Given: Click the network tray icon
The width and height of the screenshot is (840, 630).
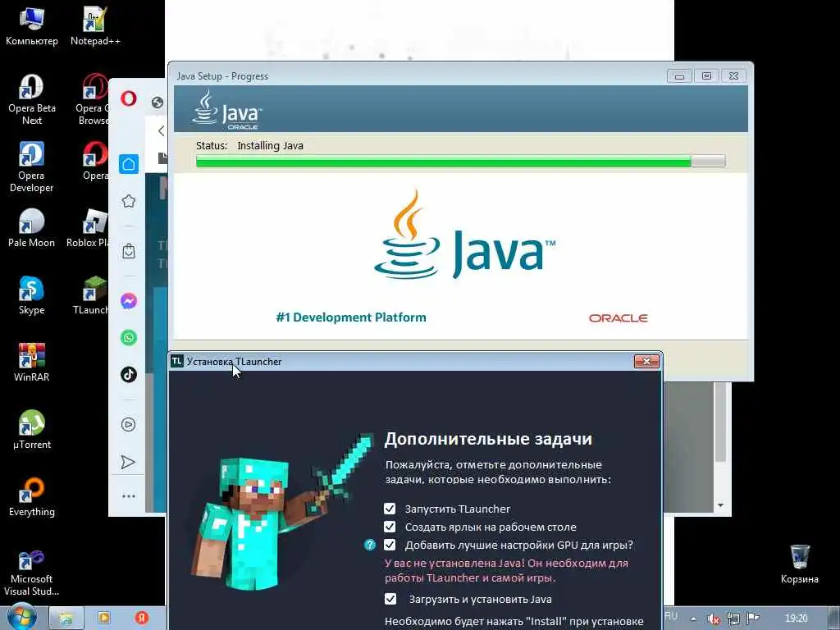Looking at the screenshot, I should (733, 619).
